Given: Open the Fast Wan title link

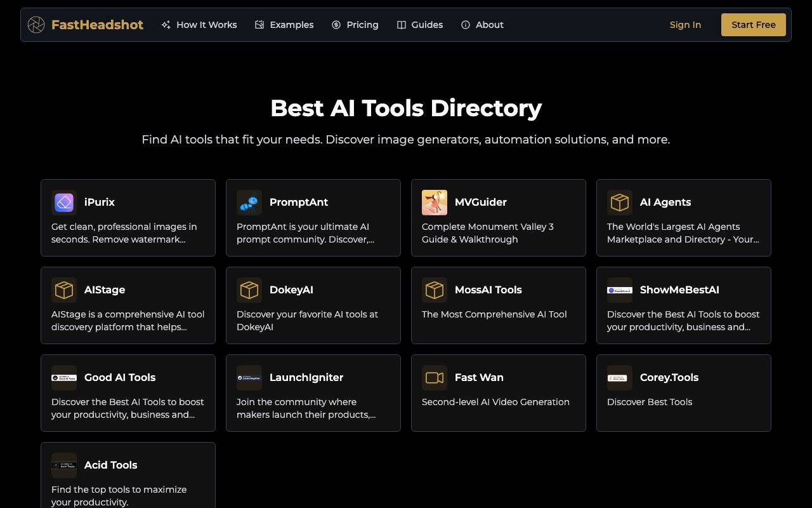Looking at the screenshot, I should point(479,377).
